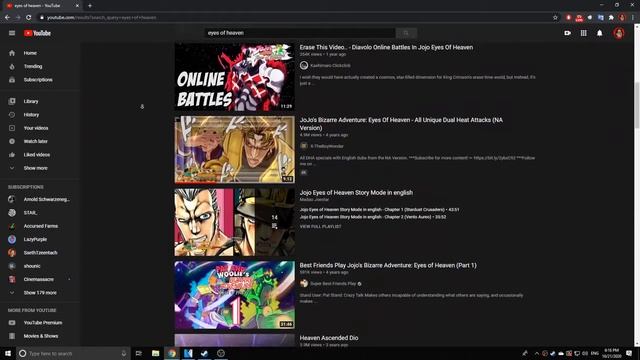The image size is (640, 360).
Task: Expand Show 179 more subscriptions
Action: pyautogui.click(x=40, y=293)
